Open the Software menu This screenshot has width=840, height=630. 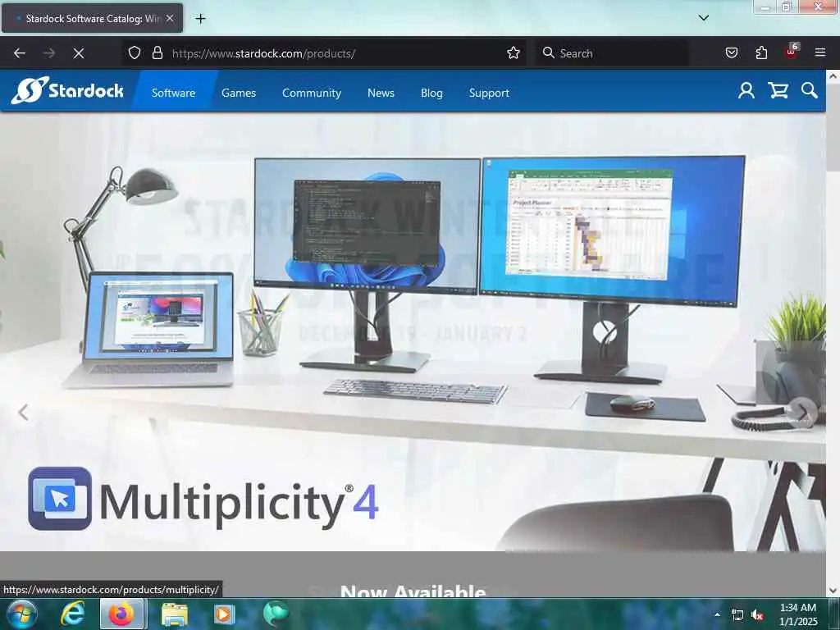click(x=174, y=93)
